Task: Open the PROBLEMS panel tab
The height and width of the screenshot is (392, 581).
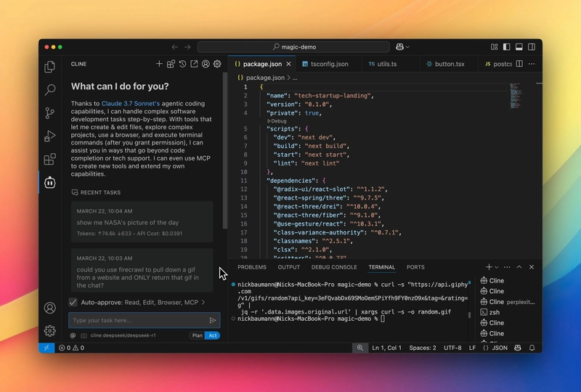Action: pos(252,267)
